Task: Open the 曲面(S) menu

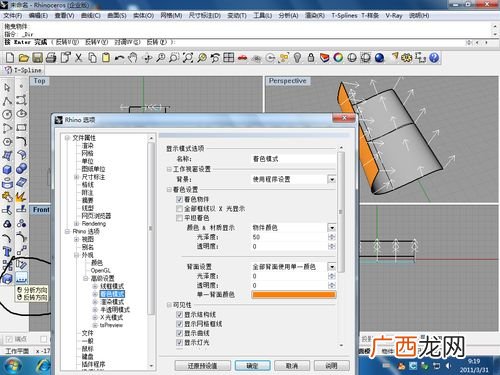Action: (117, 15)
